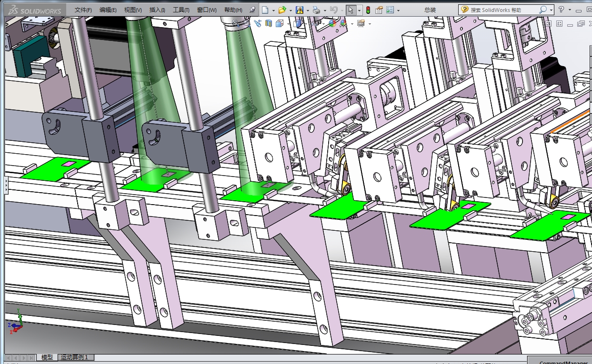Expand the New document dropdown arrow
This screenshot has height=364, width=592.
pos(274,10)
